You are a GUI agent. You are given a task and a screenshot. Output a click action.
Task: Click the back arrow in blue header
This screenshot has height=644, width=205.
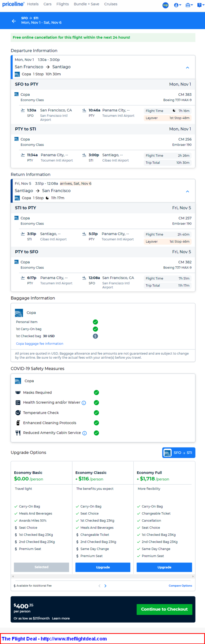click(14, 21)
